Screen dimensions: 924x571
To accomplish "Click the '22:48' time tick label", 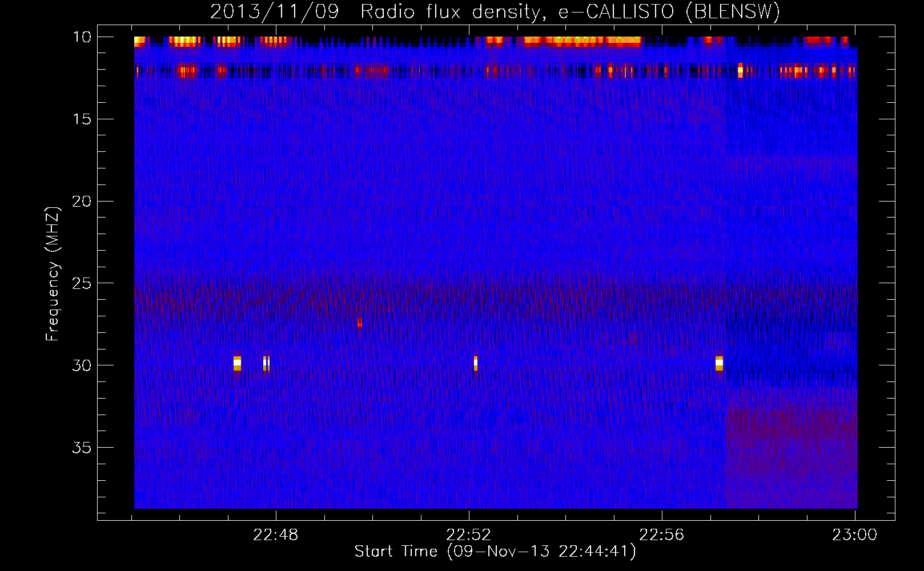I will (x=276, y=535).
